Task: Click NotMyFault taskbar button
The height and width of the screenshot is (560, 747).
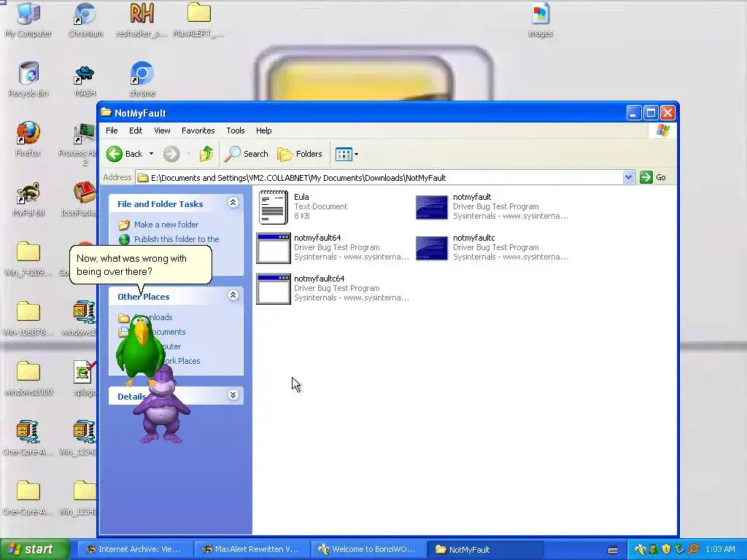Action: [485, 549]
